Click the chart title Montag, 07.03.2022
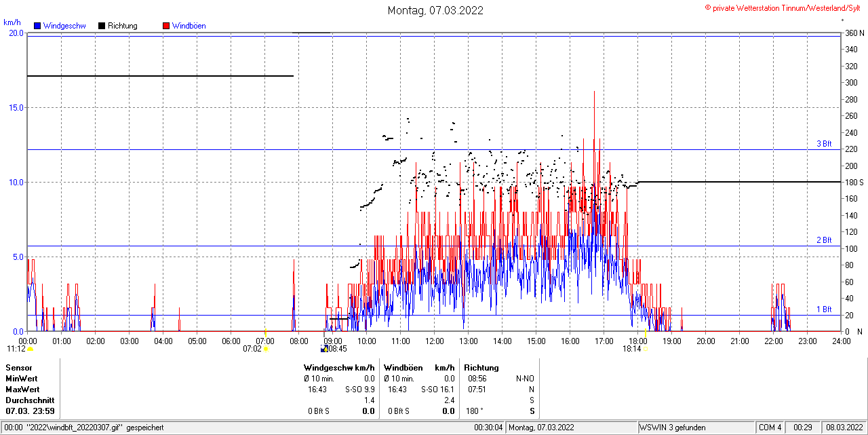868x435 pixels. pos(435,10)
